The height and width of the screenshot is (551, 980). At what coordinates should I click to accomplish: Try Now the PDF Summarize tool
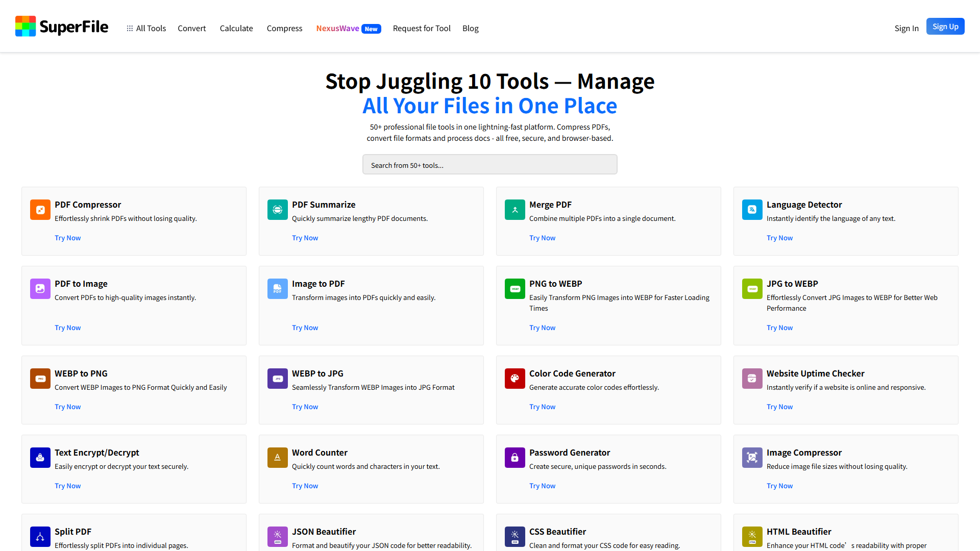[305, 238]
